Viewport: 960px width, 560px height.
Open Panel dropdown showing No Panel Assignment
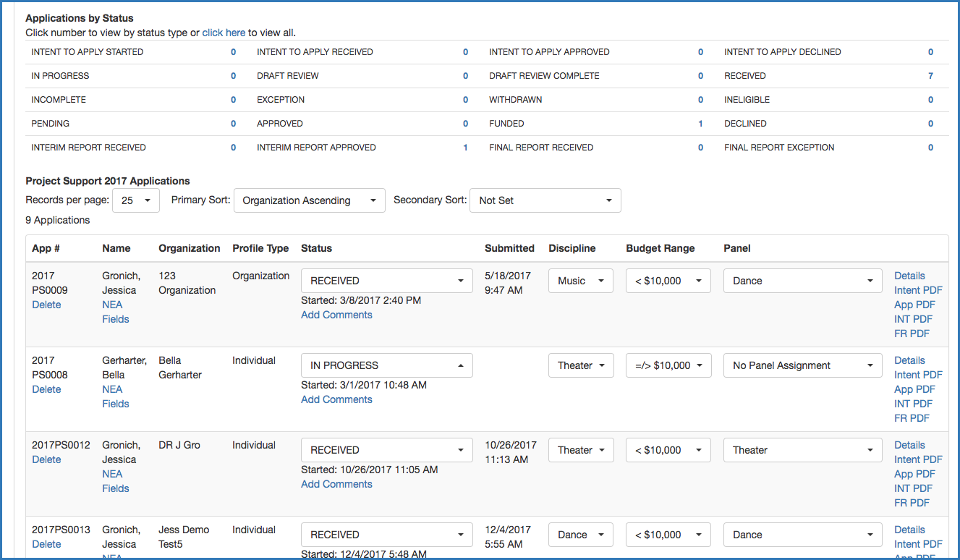click(x=802, y=365)
